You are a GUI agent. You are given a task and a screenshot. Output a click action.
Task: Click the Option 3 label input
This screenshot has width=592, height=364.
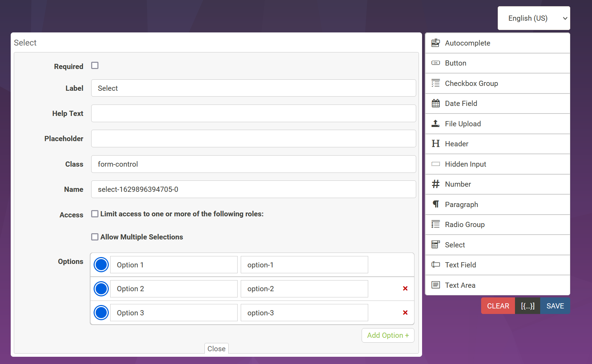(174, 313)
